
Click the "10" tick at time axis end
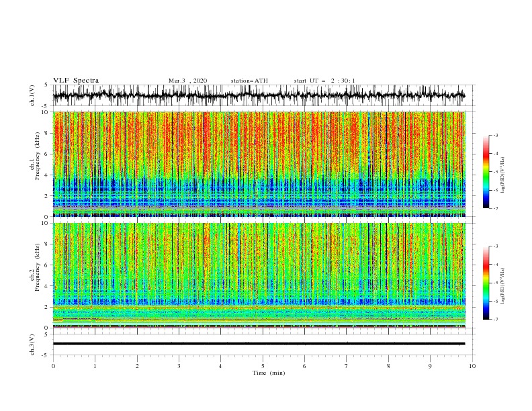point(472,366)
